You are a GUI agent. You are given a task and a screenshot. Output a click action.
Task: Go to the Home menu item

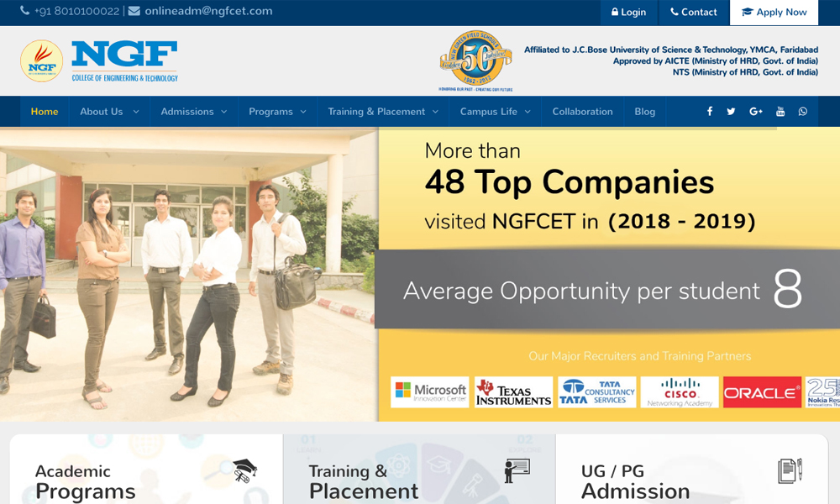(x=45, y=112)
